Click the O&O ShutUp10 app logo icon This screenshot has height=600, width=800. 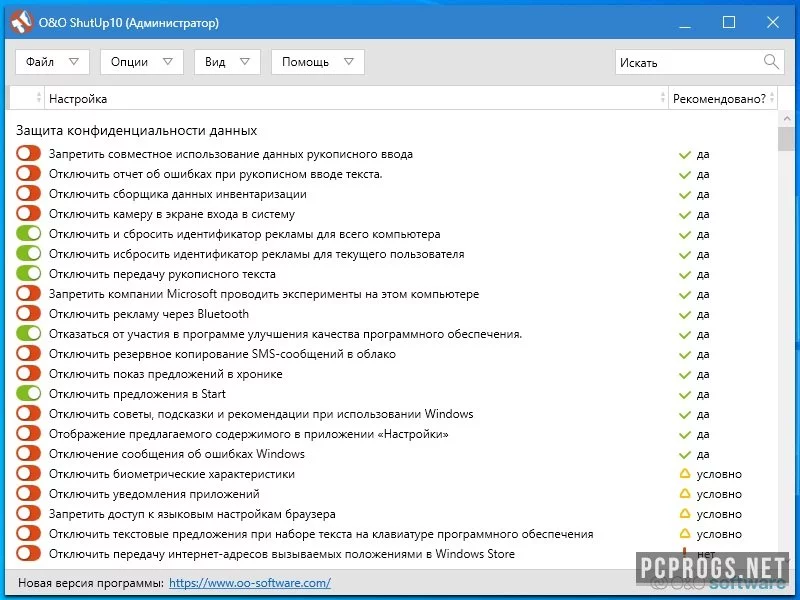21,22
